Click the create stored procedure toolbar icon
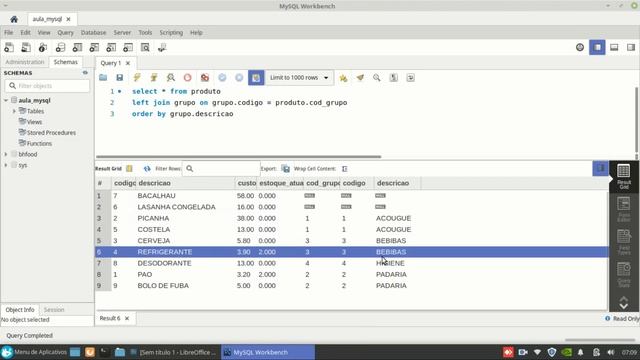Image resolution: width=640 pixels, height=360 pixels. click(111, 47)
